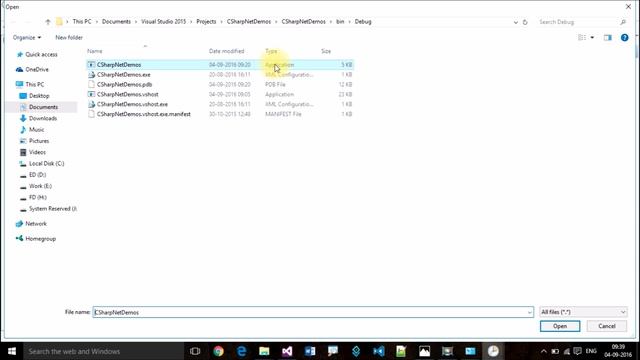Select Local Disk (C:) drive

[x=47, y=163]
